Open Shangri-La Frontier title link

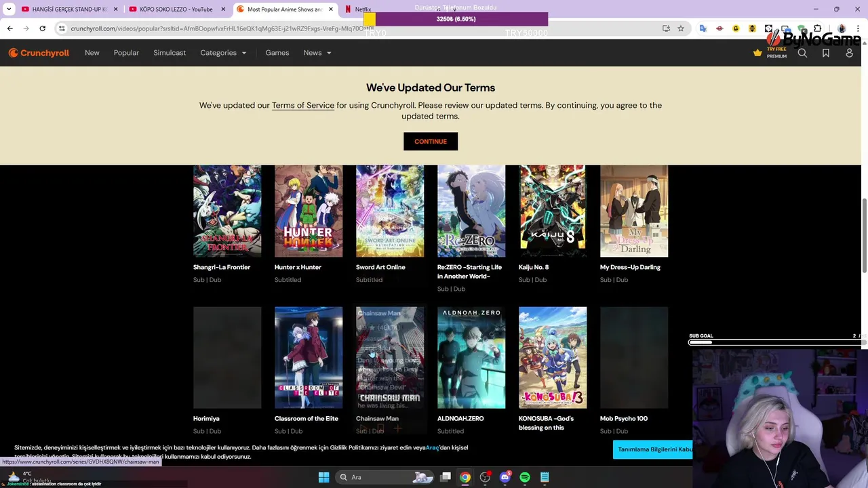point(222,267)
